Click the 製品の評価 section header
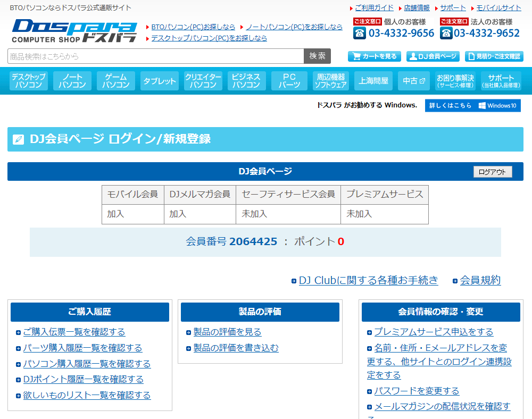The image size is (532, 419). (260, 312)
